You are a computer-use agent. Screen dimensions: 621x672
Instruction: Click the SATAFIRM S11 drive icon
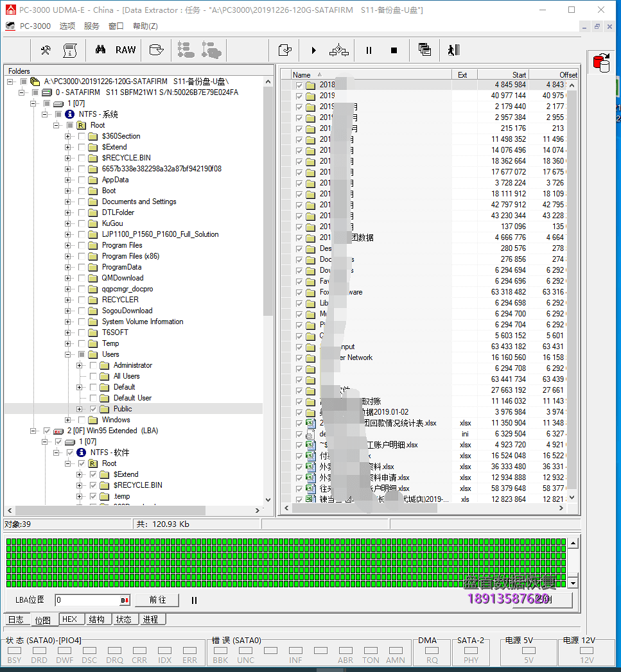pyautogui.click(x=47, y=92)
